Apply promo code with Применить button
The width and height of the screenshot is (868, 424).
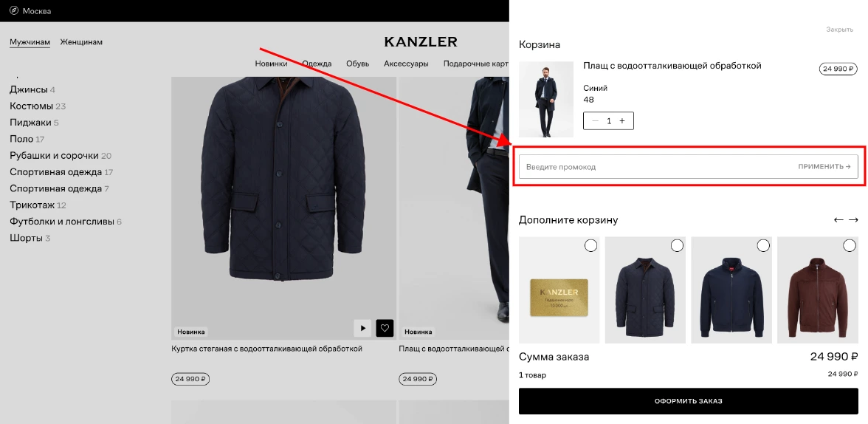click(x=824, y=166)
